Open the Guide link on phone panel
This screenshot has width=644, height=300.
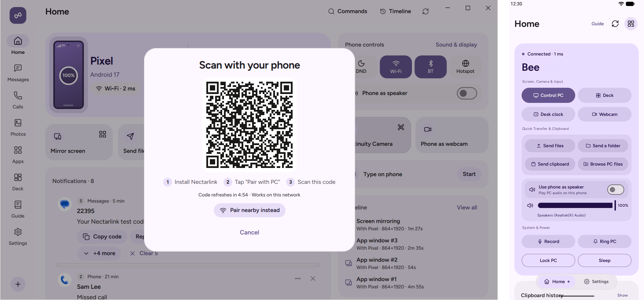pyautogui.click(x=598, y=24)
